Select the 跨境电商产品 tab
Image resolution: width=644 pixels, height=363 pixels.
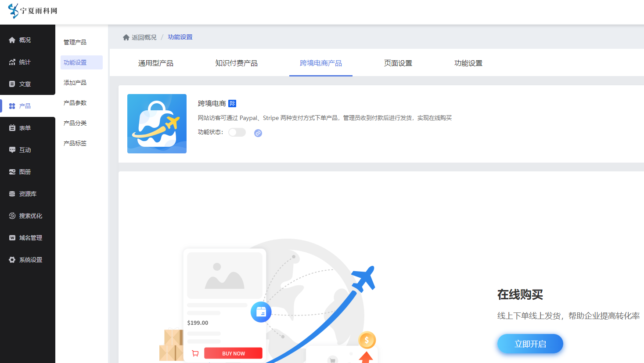pos(321,63)
